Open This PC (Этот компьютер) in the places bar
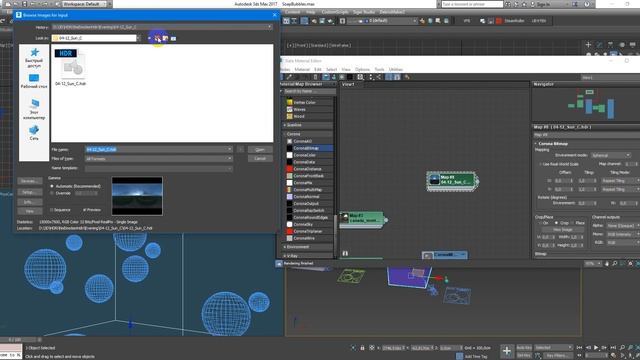Image resolution: width=640 pixels, height=360 pixels. click(x=34, y=109)
